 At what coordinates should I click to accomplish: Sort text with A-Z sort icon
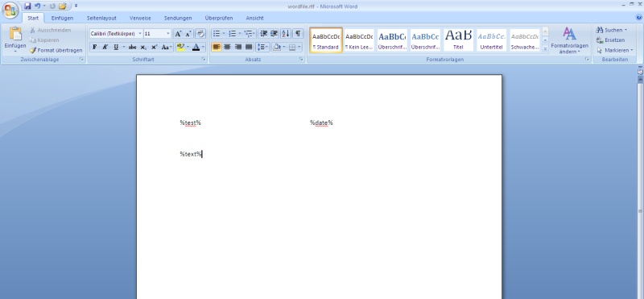tap(286, 34)
